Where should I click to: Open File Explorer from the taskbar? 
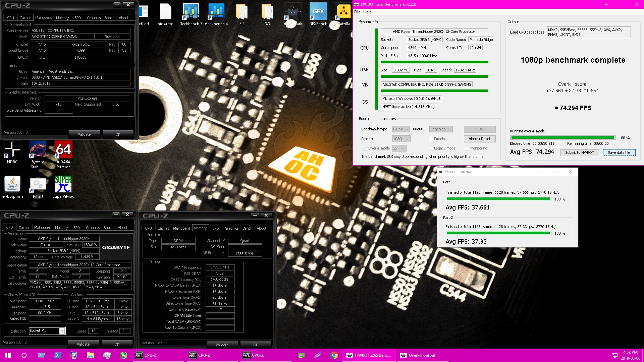[x=90, y=355]
